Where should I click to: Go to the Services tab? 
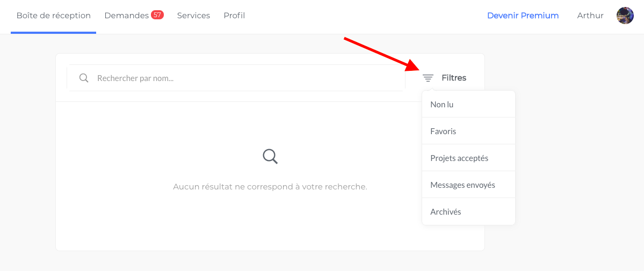(x=193, y=16)
